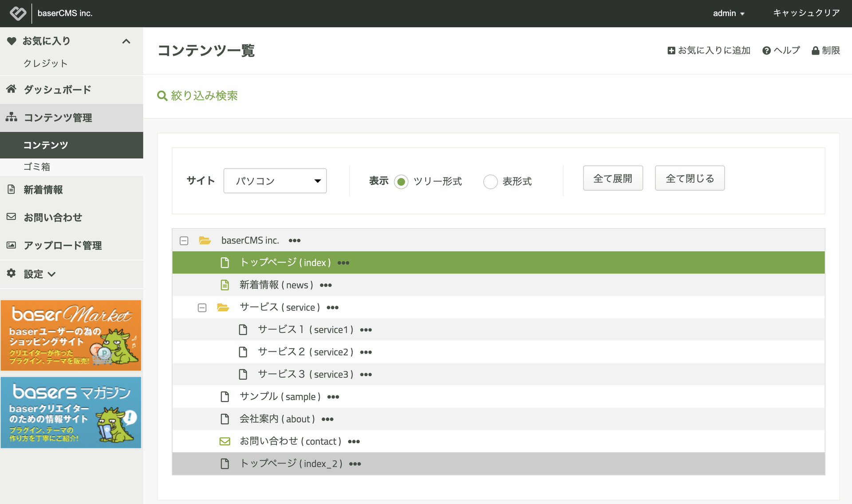Click the three-dot menu next to サンプル
852x504 pixels.
[x=333, y=397]
